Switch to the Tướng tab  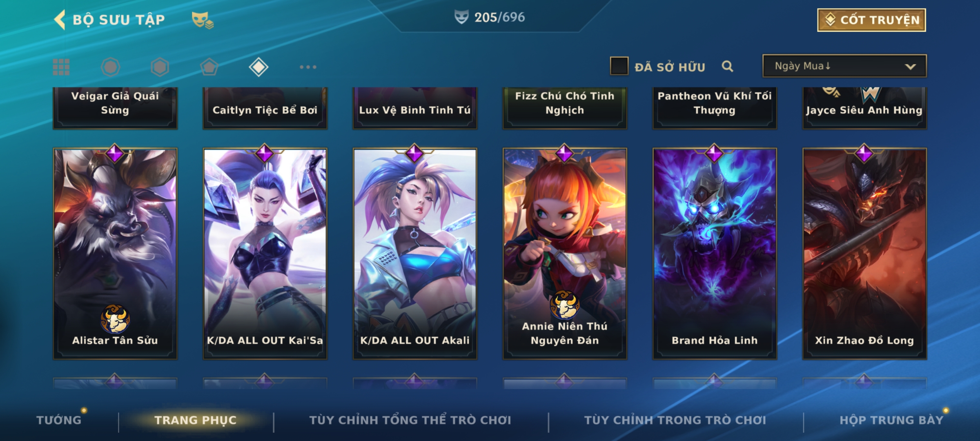pyautogui.click(x=59, y=420)
